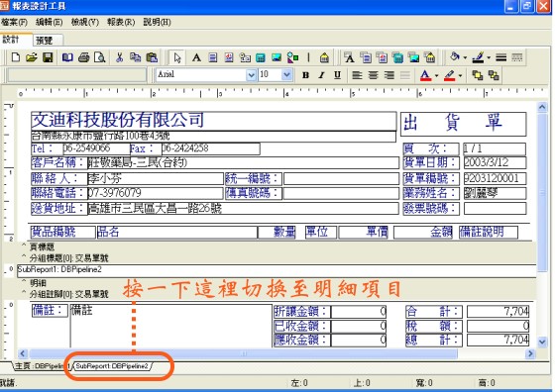The width and height of the screenshot is (555, 392).
Task: Open the font size 10 dropdown
Action: [286, 75]
